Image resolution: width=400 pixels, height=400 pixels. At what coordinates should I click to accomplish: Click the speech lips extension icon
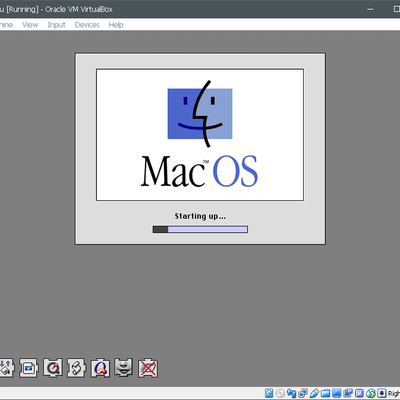point(124,368)
